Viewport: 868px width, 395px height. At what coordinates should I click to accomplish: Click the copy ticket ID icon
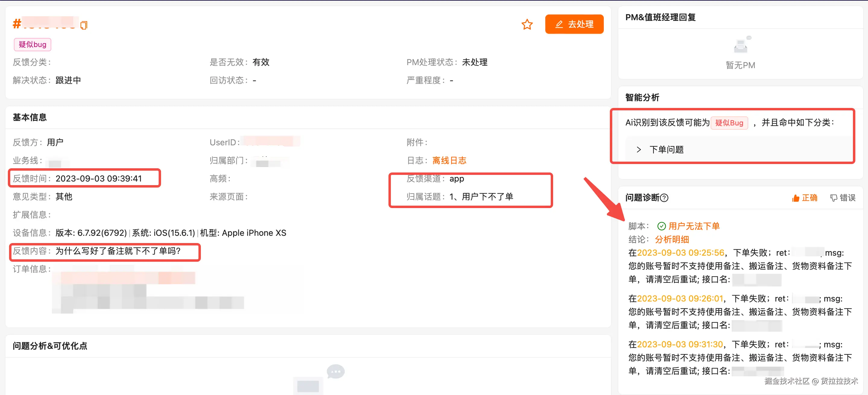click(x=84, y=25)
